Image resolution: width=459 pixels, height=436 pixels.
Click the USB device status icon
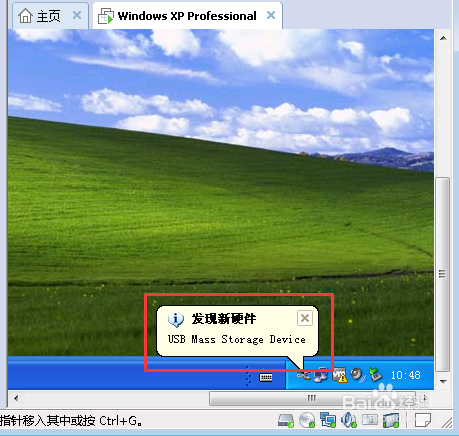391,420
